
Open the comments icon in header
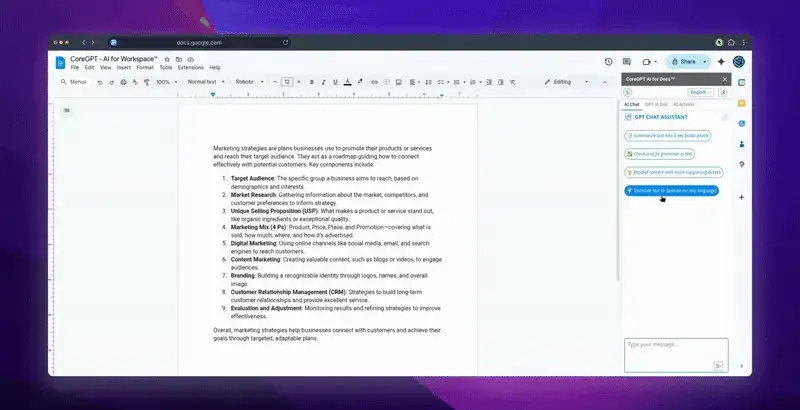pyautogui.click(x=627, y=61)
